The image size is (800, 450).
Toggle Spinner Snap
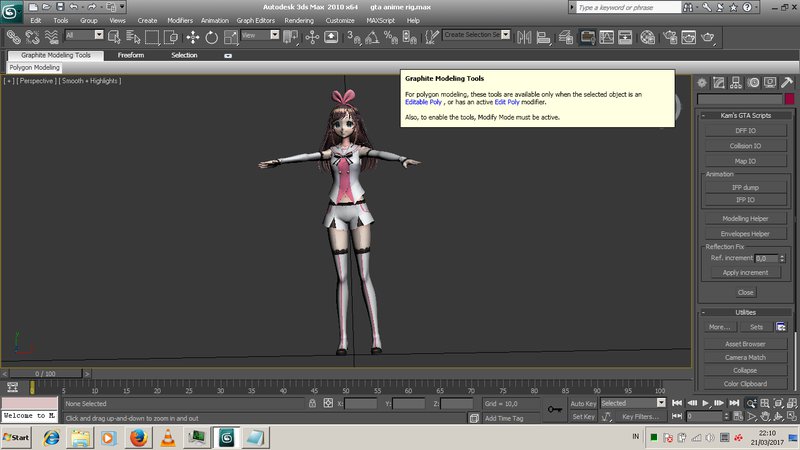[x=410, y=37]
